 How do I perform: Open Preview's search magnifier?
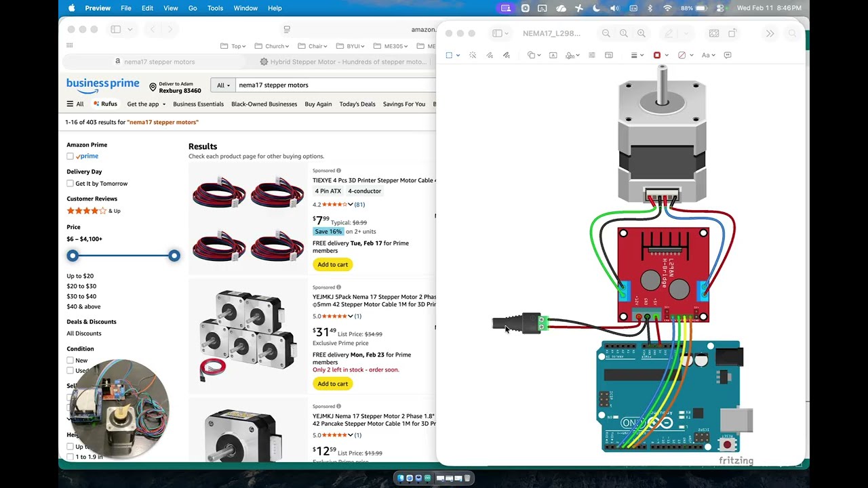tap(792, 33)
